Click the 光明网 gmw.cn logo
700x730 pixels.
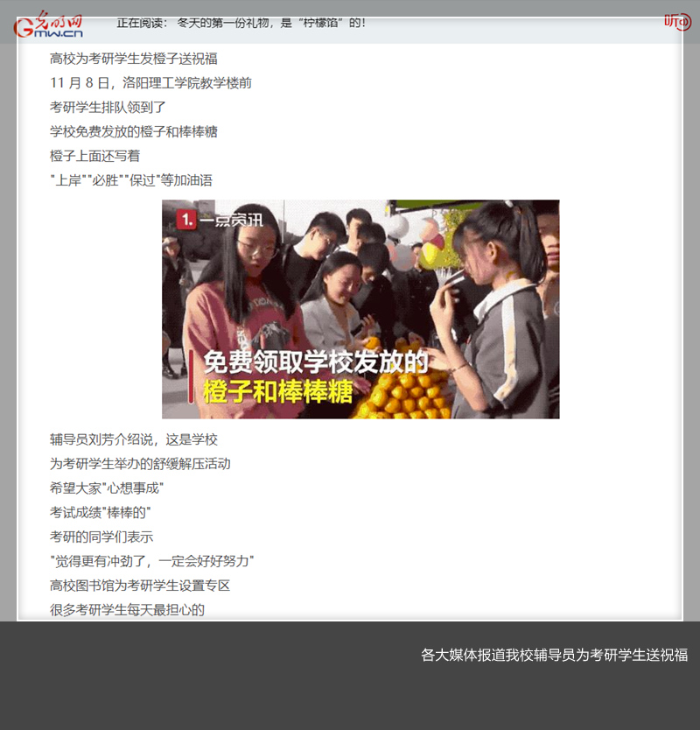(x=49, y=25)
